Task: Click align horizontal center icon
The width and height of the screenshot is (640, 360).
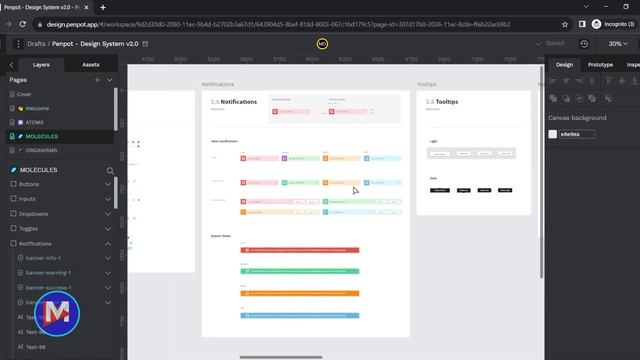Action: click(566, 81)
